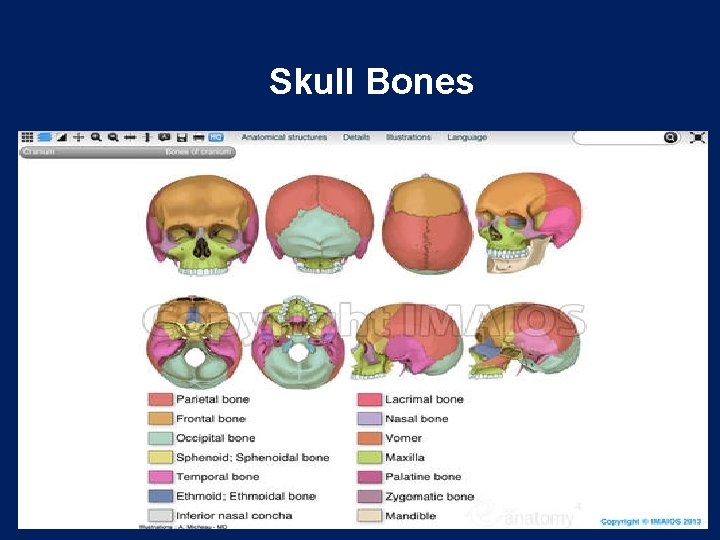
Task: Click the Parietal bone color swatch
Action: [160, 399]
